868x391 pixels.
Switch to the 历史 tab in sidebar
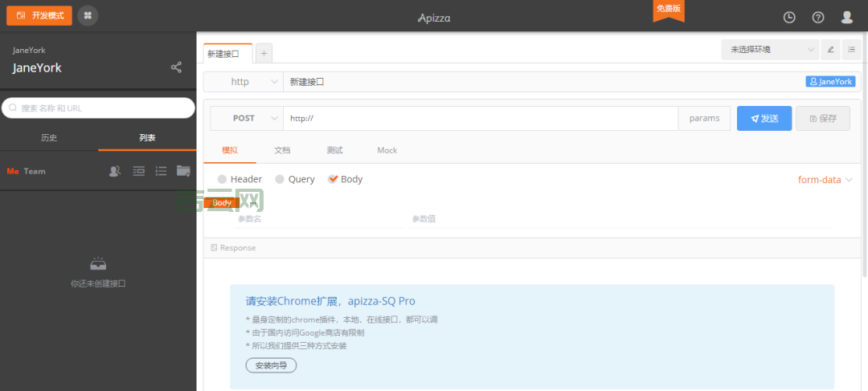pyautogui.click(x=49, y=137)
